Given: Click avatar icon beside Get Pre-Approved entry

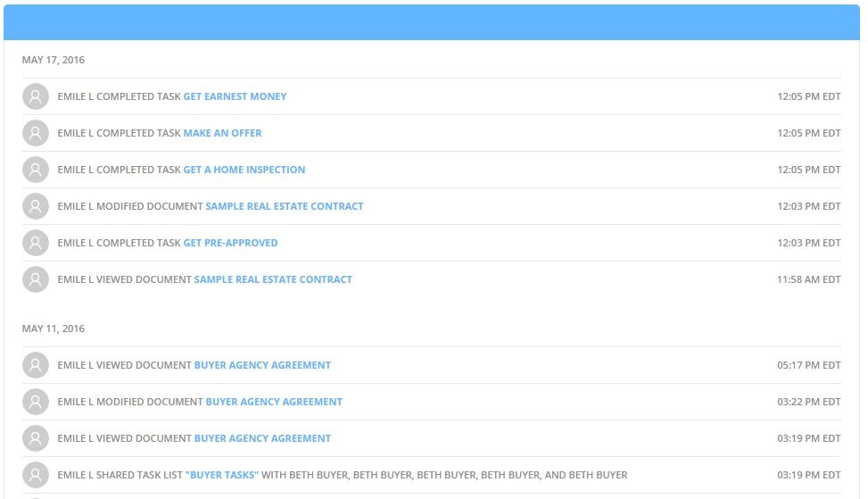Looking at the screenshot, I should [x=36, y=243].
